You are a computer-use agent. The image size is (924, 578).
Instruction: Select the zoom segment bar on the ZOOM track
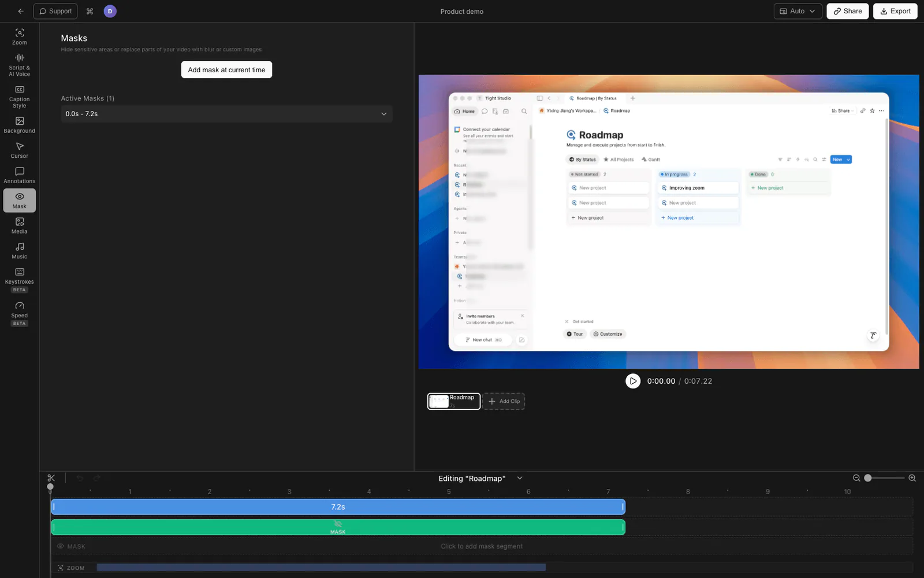[x=321, y=568]
